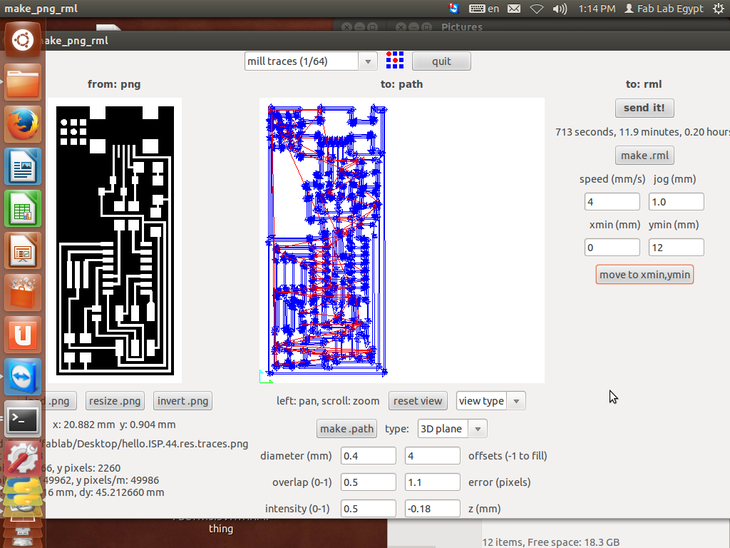Click the xmin (mm) input field
The width and height of the screenshot is (730, 548).
coord(612,247)
